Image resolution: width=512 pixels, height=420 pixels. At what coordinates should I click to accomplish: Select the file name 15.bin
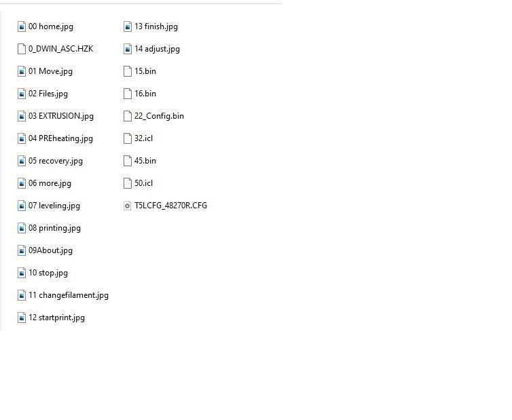tap(145, 71)
